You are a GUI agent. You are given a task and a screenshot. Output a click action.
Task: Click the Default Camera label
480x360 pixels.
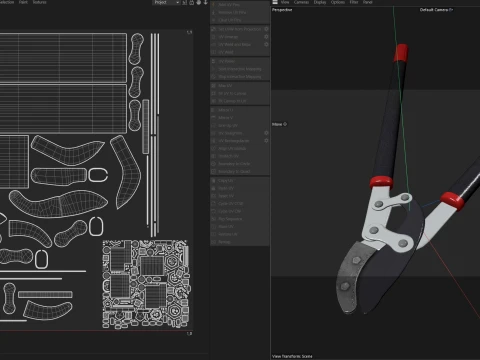(436, 10)
